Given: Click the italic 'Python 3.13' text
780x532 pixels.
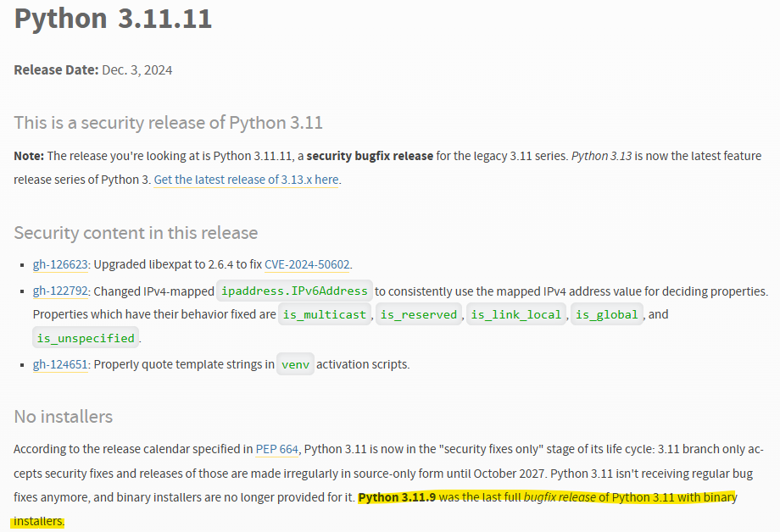Looking at the screenshot, I should 601,156.
